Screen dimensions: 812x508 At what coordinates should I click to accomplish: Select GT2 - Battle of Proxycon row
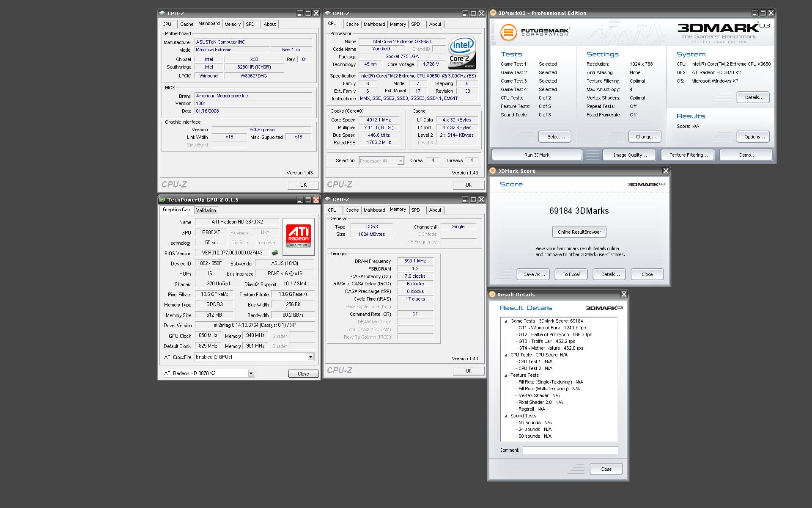555,334
